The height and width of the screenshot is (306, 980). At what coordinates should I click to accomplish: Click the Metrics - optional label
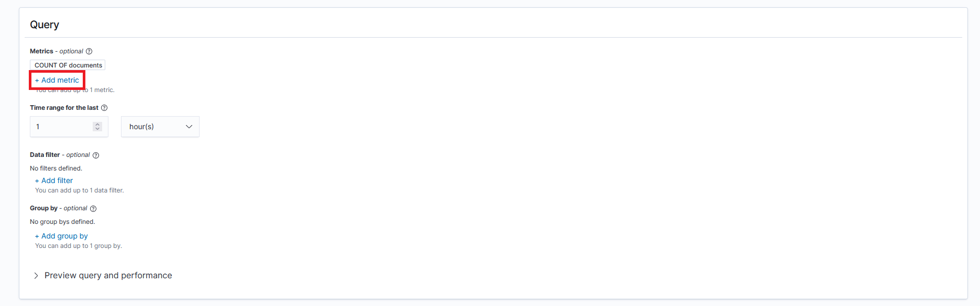pyautogui.click(x=57, y=51)
